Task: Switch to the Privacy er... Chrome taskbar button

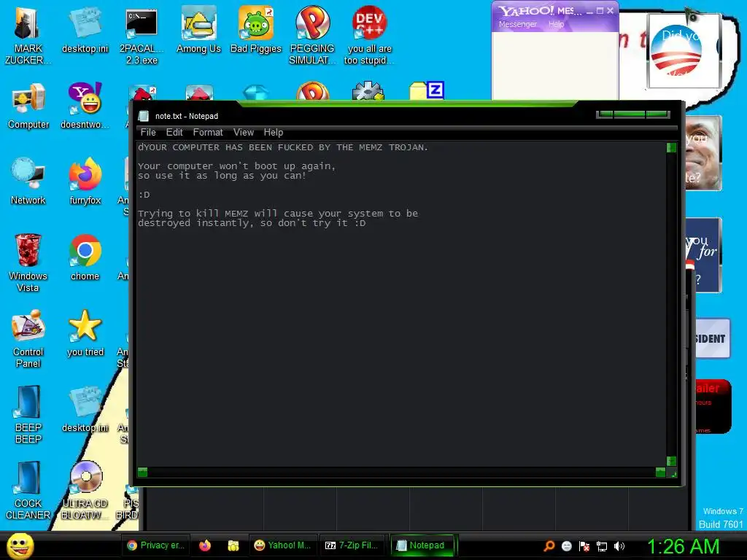Action: (x=156, y=545)
